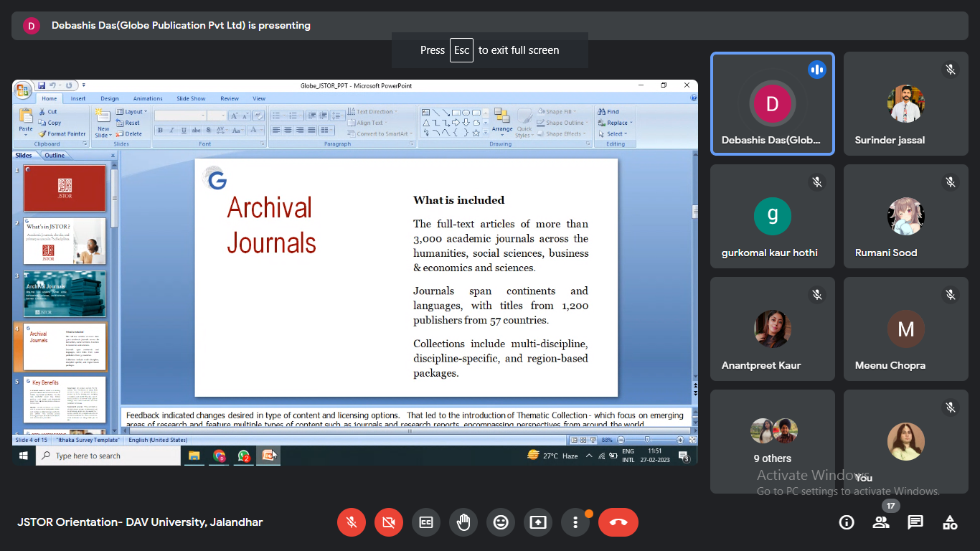This screenshot has height=551, width=980.
Task: Switch to the Slide Show ribbon tab
Action: tap(191, 98)
